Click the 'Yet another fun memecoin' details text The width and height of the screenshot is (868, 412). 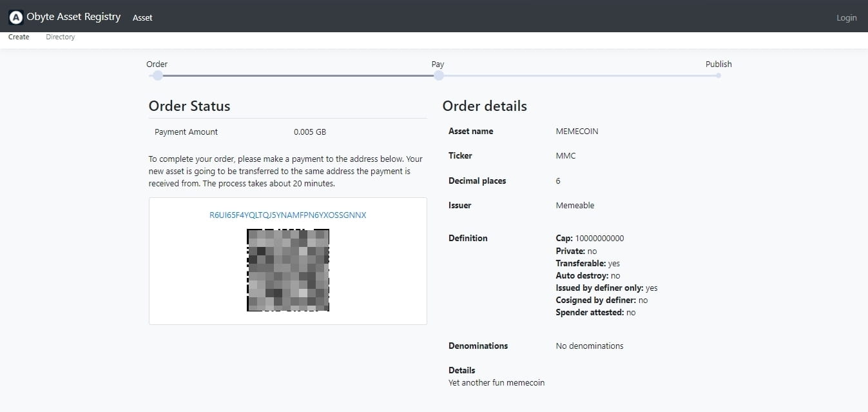(496, 382)
